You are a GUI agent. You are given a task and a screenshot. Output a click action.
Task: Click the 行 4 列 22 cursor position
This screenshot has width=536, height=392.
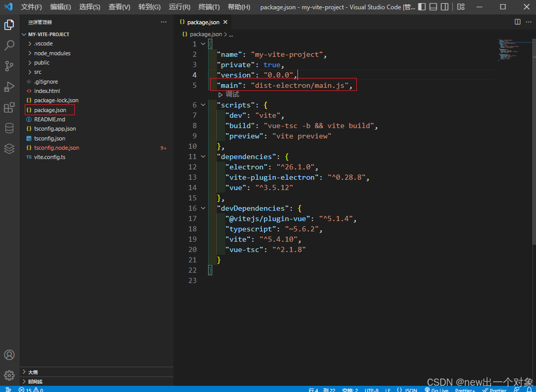tap(322, 389)
